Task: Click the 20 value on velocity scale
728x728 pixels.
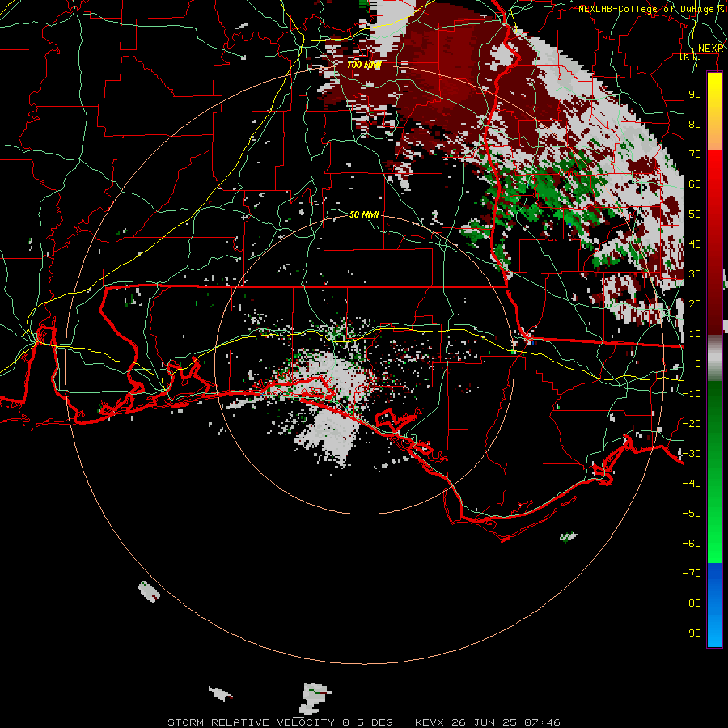Action: 695,303
